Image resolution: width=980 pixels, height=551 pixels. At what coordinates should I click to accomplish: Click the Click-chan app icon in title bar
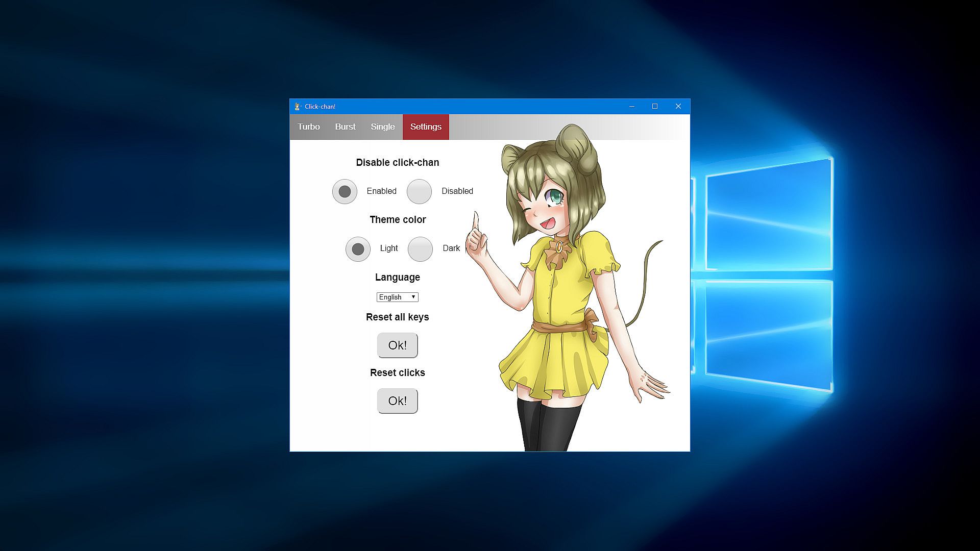(x=298, y=107)
